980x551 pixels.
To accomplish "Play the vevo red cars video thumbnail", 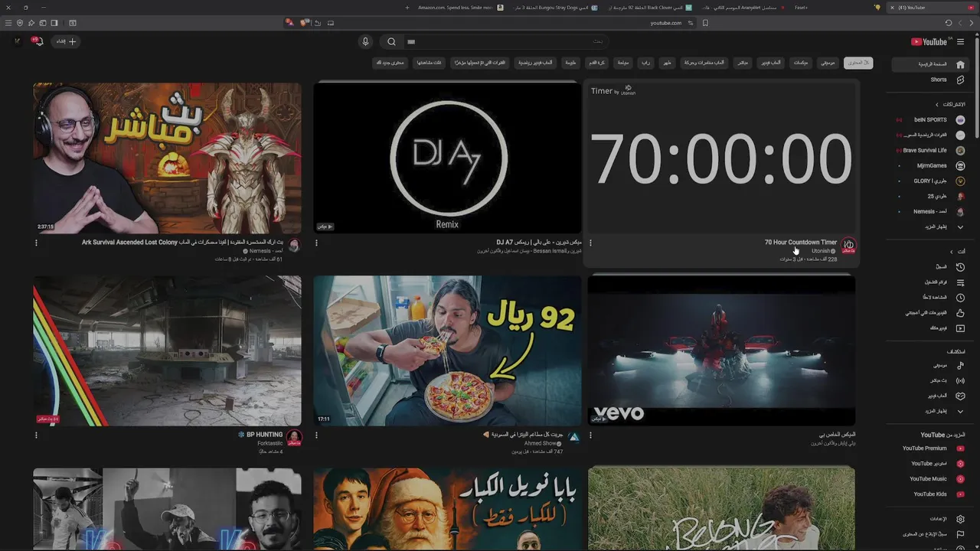I will click(721, 350).
